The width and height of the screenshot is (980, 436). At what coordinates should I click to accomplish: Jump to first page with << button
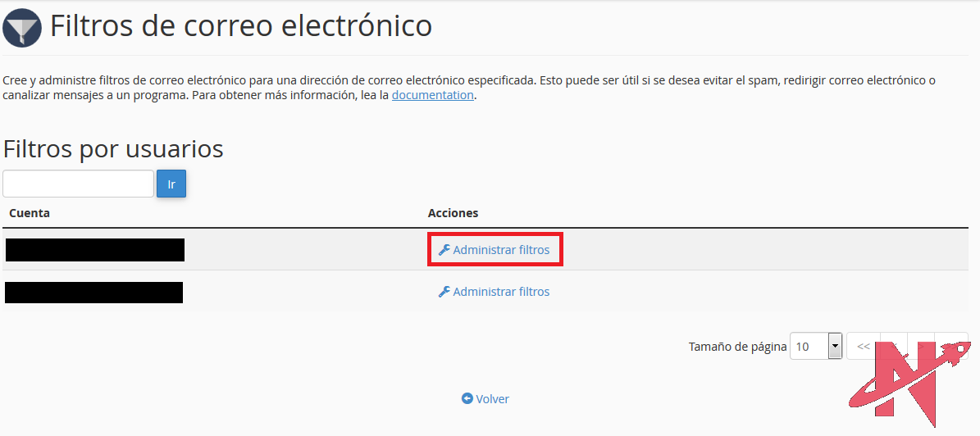[863, 347]
